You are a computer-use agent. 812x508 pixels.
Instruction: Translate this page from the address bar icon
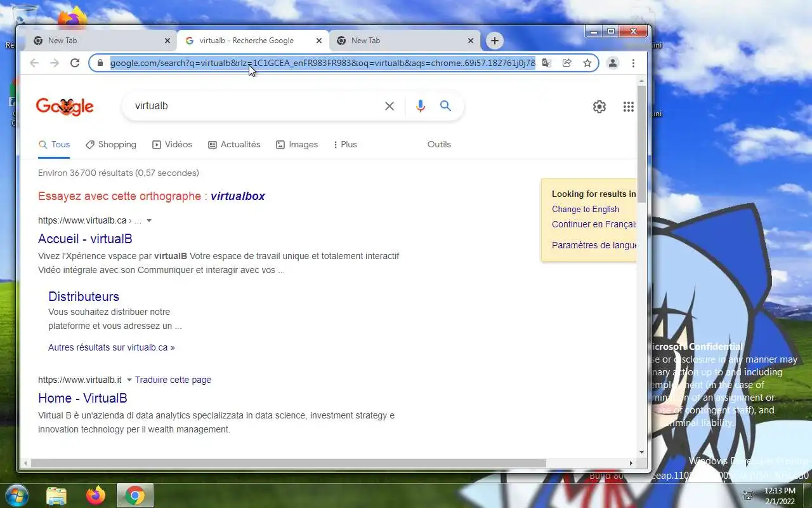tap(546, 63)
